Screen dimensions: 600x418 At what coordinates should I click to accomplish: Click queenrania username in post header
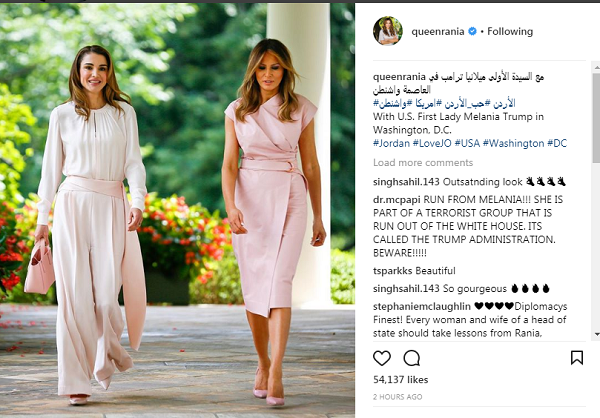click(x=438, y=31)
